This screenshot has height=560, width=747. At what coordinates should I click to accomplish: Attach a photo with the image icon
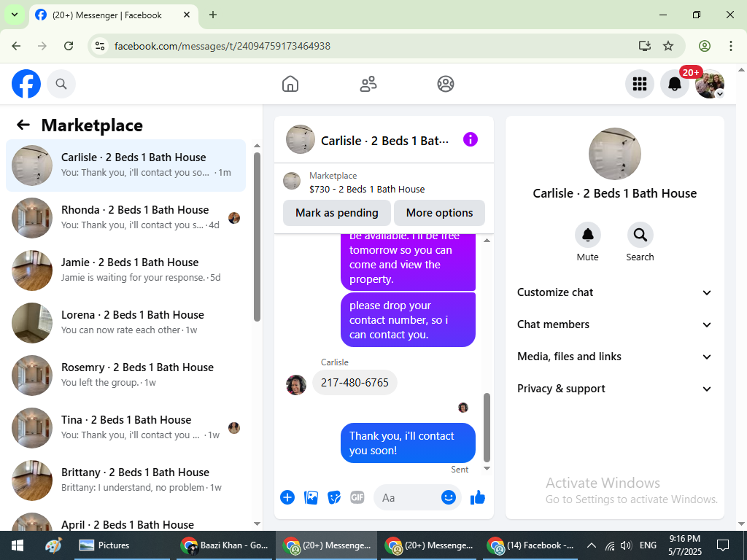click(x=311, y=497)
